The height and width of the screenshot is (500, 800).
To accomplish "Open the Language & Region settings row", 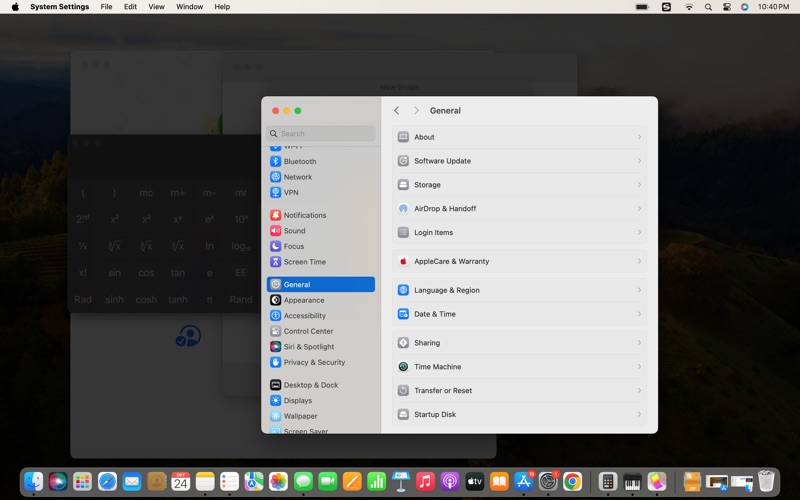I will coord(519,290).
